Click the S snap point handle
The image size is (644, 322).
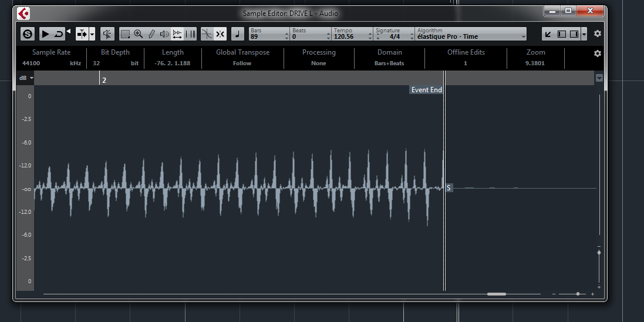point(449,188)
